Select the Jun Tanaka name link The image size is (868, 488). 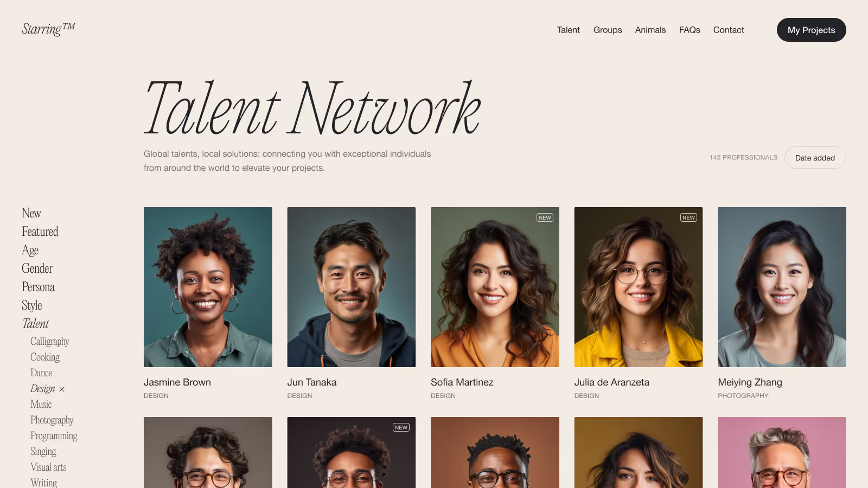(312, 382)
